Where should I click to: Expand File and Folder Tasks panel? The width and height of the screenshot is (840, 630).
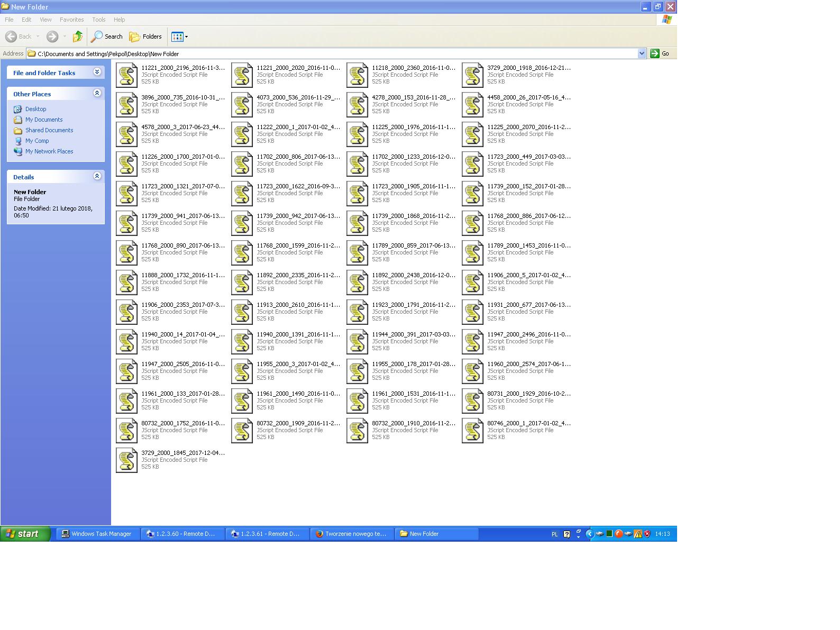pos(97,72)
